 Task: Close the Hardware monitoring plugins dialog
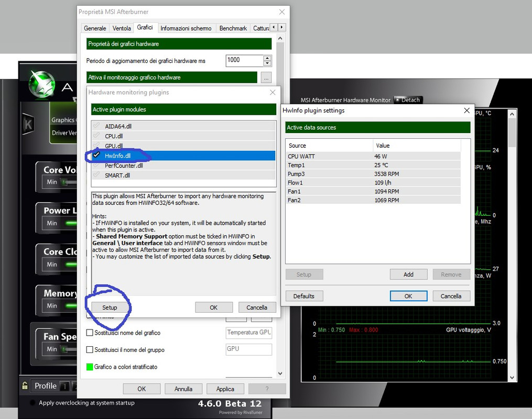tap(273, 92)
